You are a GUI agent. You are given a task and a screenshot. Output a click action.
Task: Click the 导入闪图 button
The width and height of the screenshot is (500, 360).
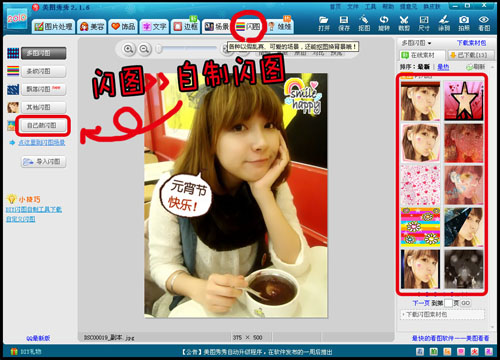pyautogui.click(x=43, y=162)
